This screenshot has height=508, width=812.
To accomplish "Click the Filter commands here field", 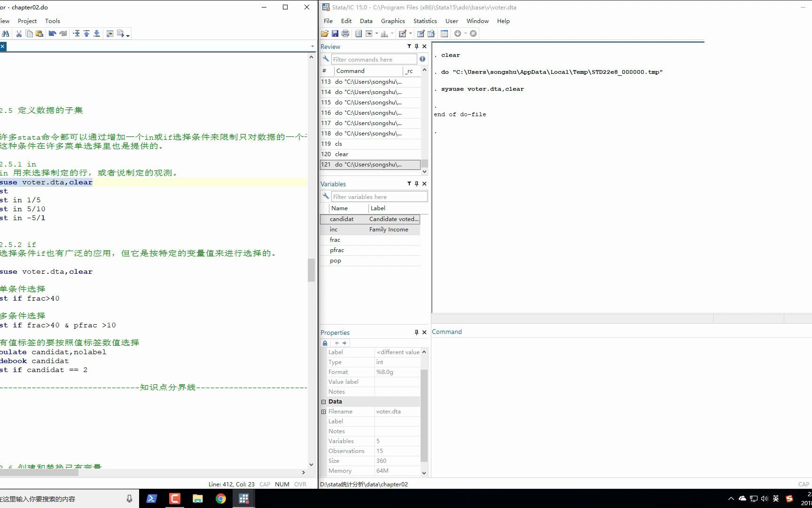I will tap(374, 59).
